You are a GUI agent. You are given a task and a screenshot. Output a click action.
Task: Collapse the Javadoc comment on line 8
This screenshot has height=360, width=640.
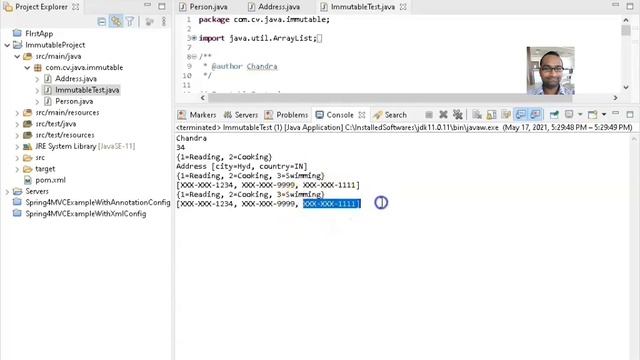click(x=194, y=57)
